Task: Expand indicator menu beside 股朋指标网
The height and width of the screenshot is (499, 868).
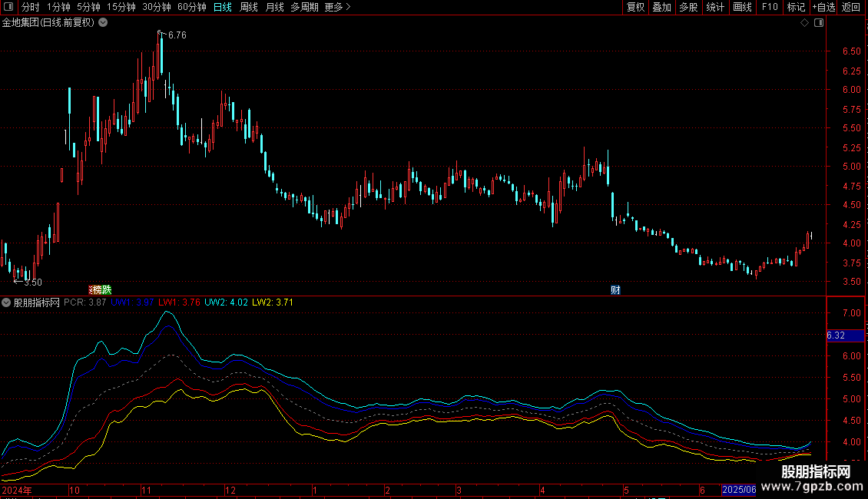Action: (x=6, y=302)
